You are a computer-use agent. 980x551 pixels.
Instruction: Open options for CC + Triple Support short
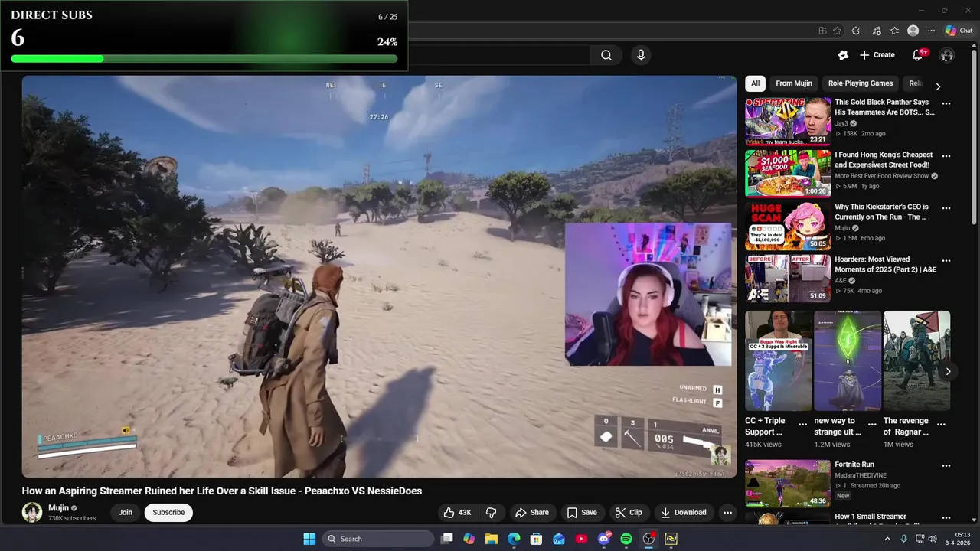[803, 424]
